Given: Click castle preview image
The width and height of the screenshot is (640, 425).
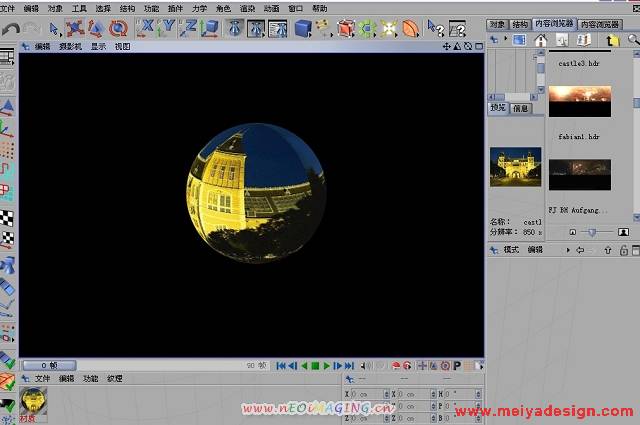Looking at the screenshot, I should (516, 167).
